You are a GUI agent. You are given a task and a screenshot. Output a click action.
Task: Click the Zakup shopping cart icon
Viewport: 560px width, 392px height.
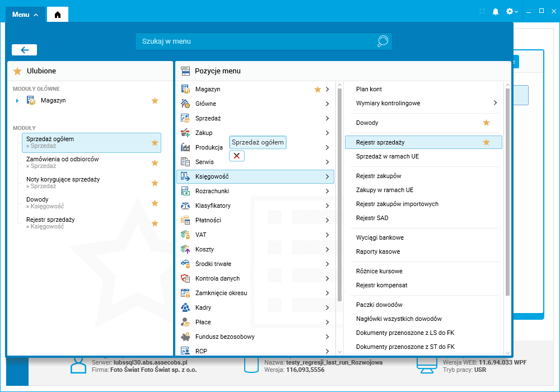[x=185, y=133]
